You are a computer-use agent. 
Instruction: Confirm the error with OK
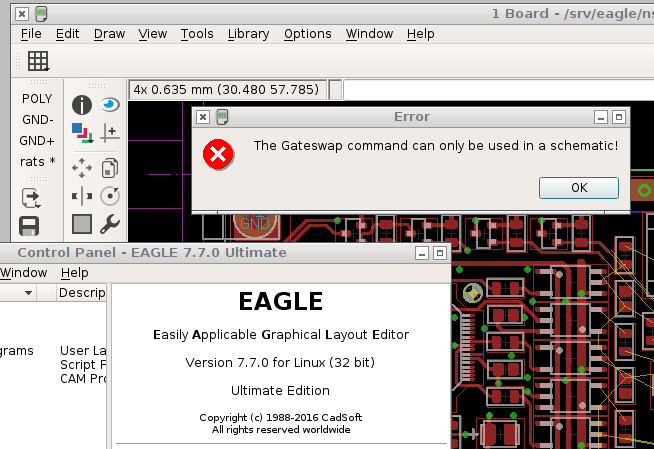click(579, 188)
